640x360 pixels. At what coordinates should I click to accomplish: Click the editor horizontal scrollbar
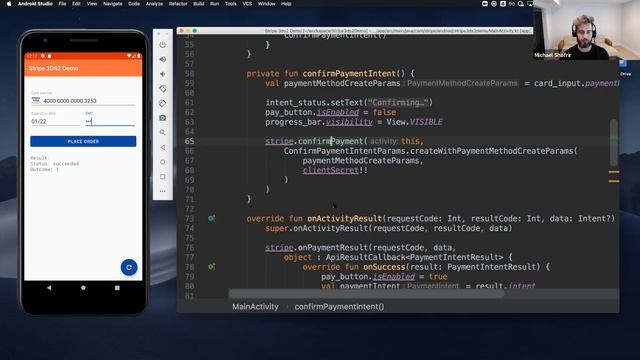(367, 293)
